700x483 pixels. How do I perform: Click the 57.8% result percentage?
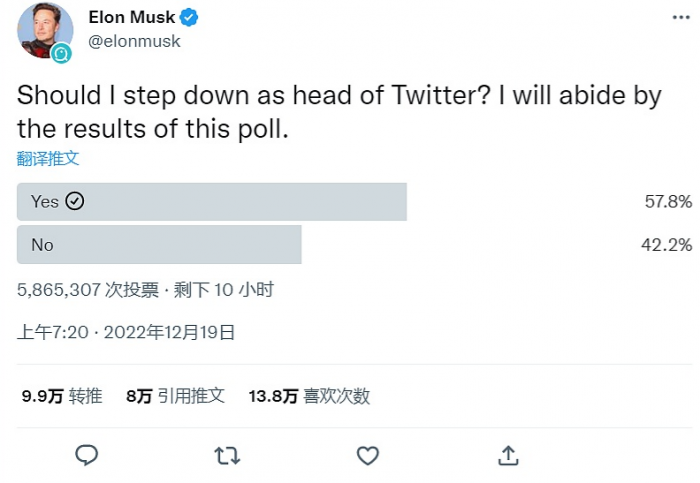point(668,201)
